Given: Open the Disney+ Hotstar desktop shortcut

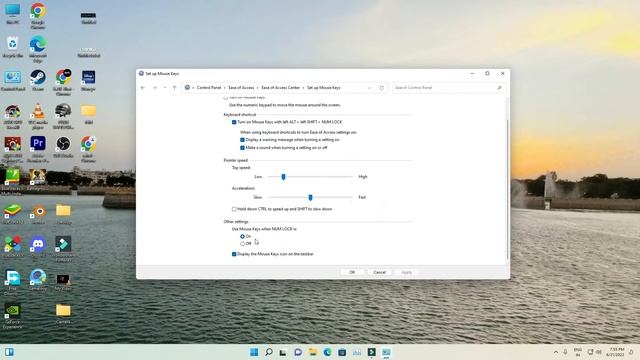Looking at the screenshot, I should coord(88,80).
